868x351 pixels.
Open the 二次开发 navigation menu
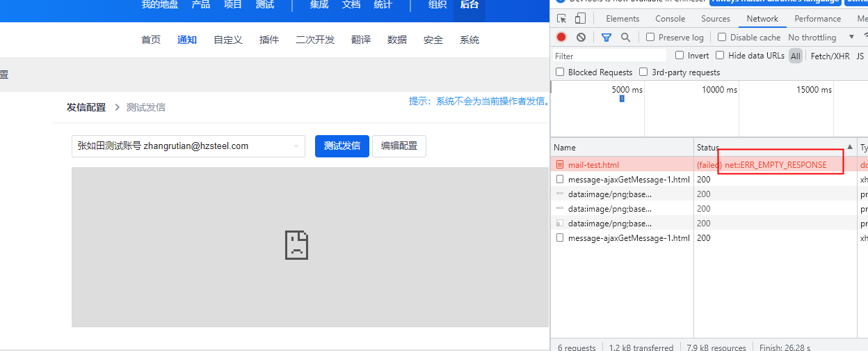point(315,40)
